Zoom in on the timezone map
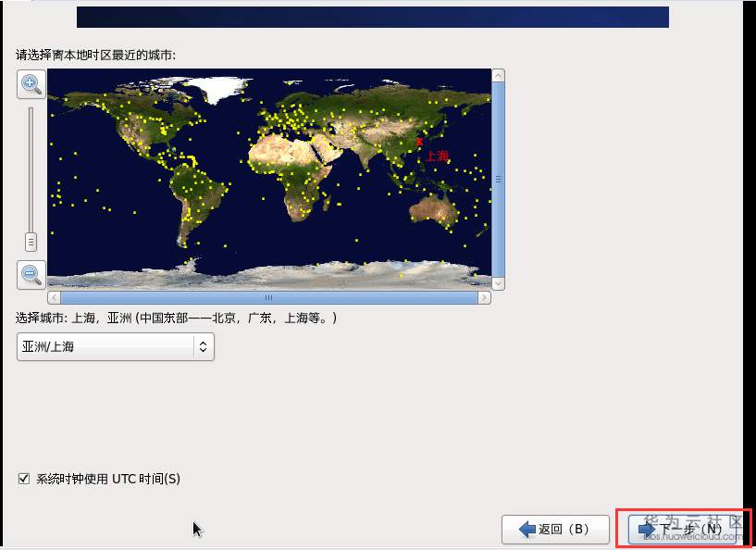 coord(31,84)
